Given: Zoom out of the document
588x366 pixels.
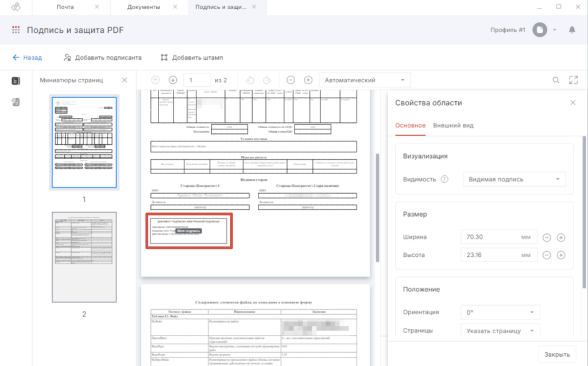Looking at the screenshot, I should click(291, 80).
